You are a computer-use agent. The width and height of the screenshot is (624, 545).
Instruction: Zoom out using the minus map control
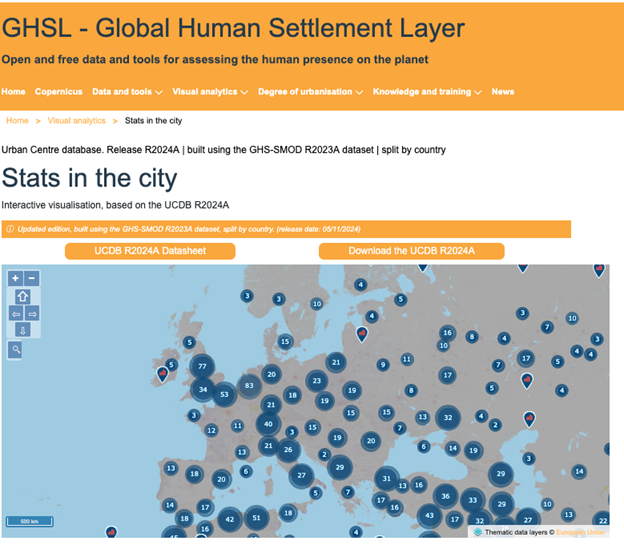click(x=32, y=278)
